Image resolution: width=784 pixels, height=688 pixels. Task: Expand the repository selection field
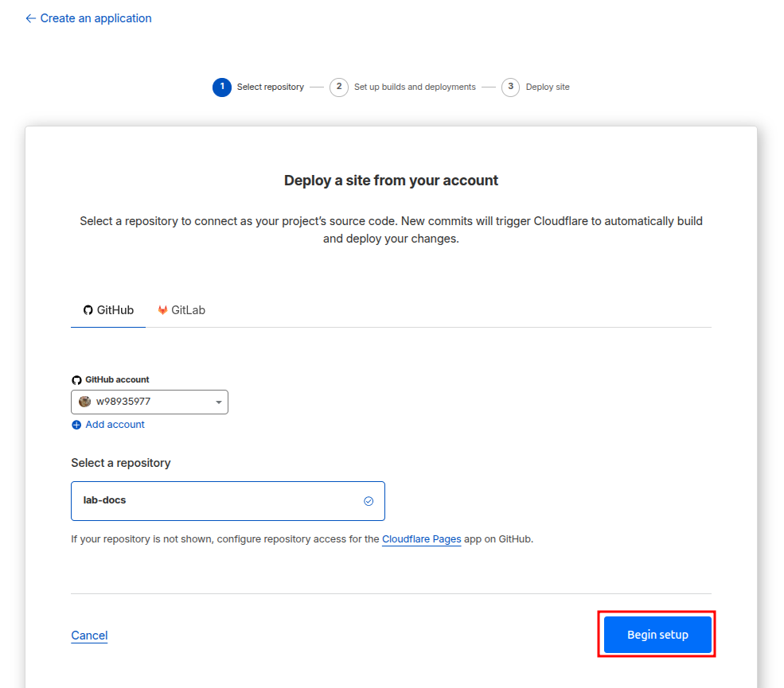coord(228,500)
